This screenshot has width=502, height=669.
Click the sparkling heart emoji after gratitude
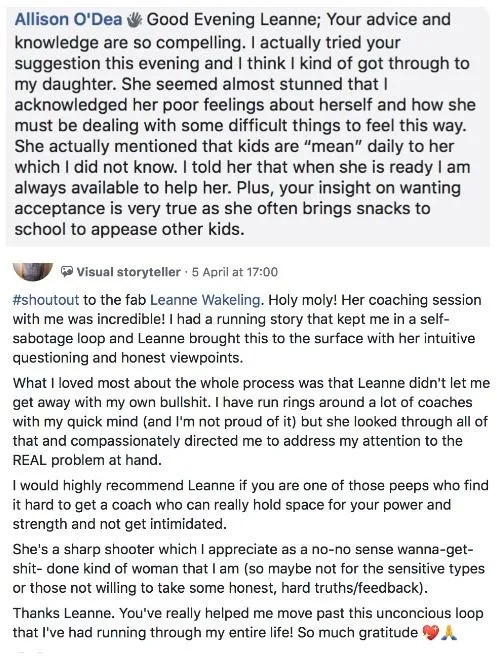[430, 633]
